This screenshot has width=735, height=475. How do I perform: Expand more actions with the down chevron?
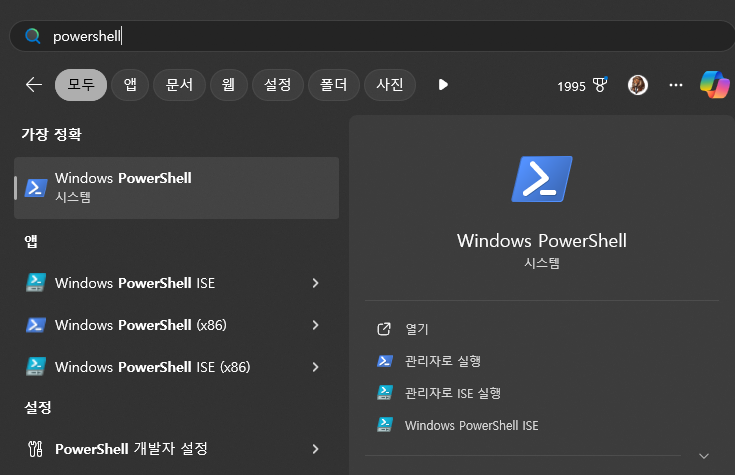[x=704, y=456]
